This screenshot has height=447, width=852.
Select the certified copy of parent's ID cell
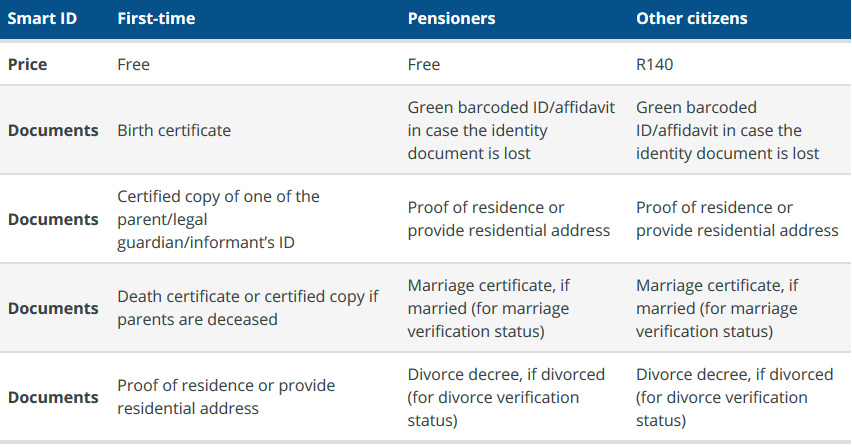tap(219, 219)
